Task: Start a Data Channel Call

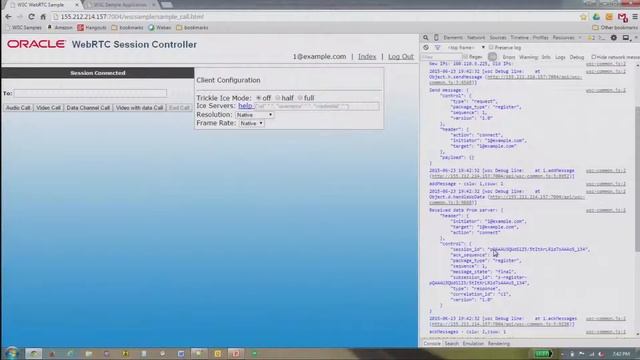Action: click(88, 108)
